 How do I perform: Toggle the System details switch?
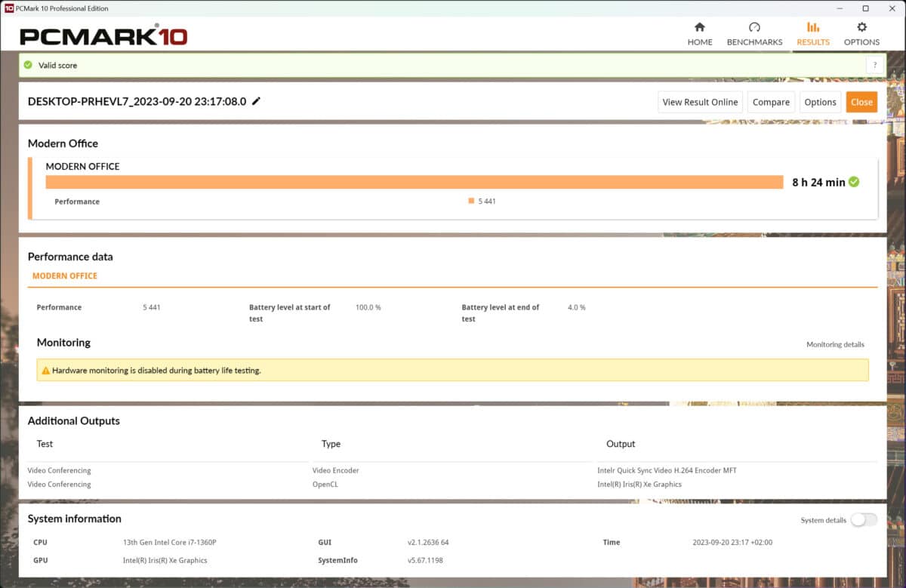click(864, 519)
